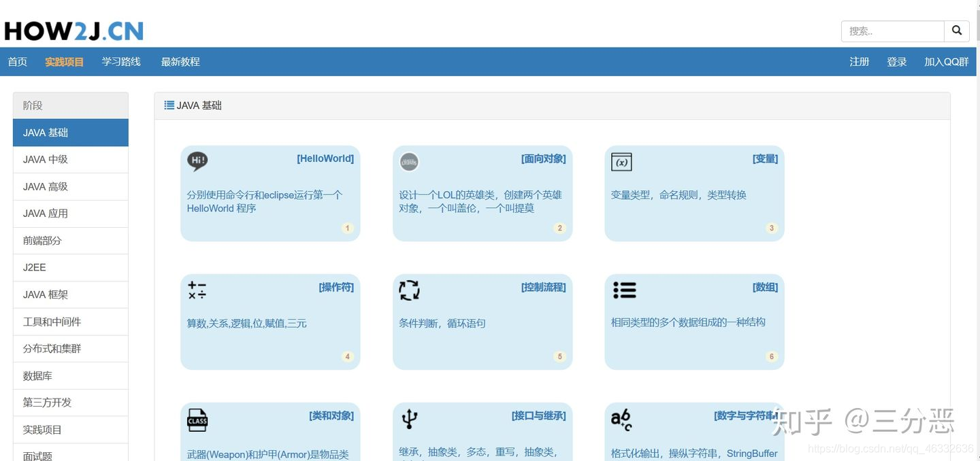
Task: Open the [接口与继承] title link
Action: point(539,415)
